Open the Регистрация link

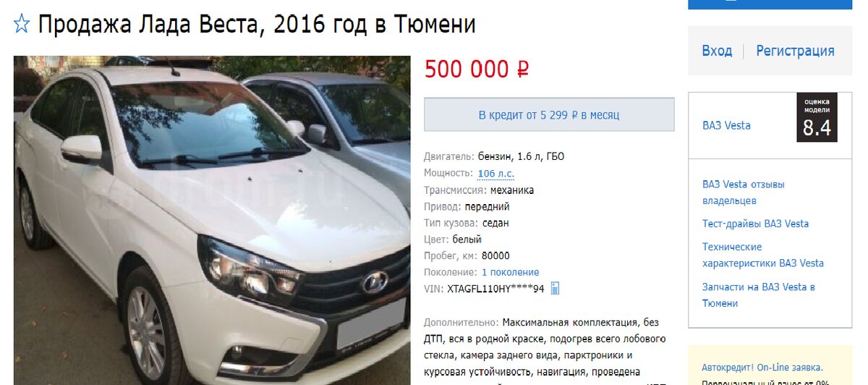click(795, 51)
